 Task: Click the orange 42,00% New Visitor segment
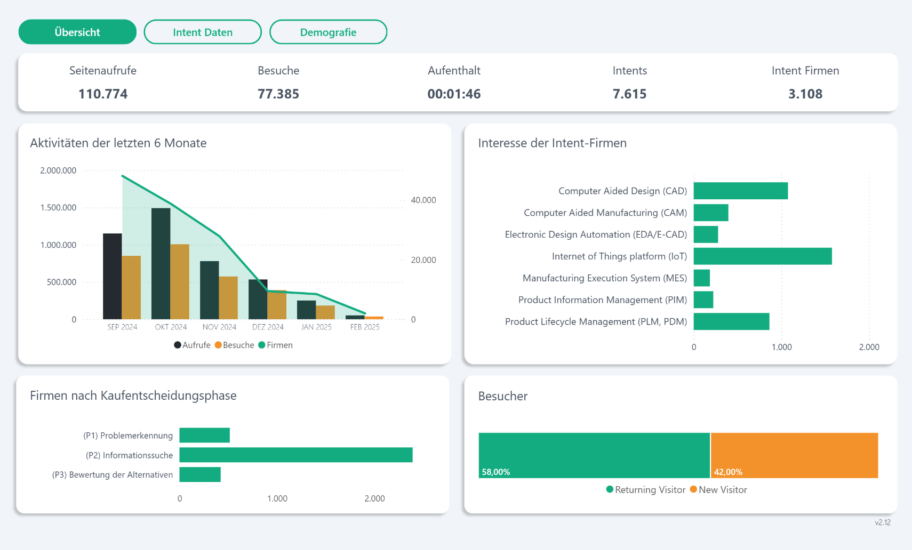(794, 456)
